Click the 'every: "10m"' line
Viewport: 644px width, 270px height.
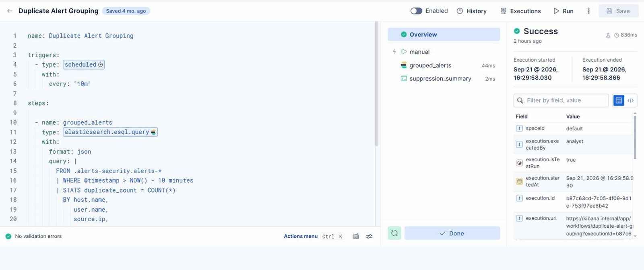coord(70,84)
